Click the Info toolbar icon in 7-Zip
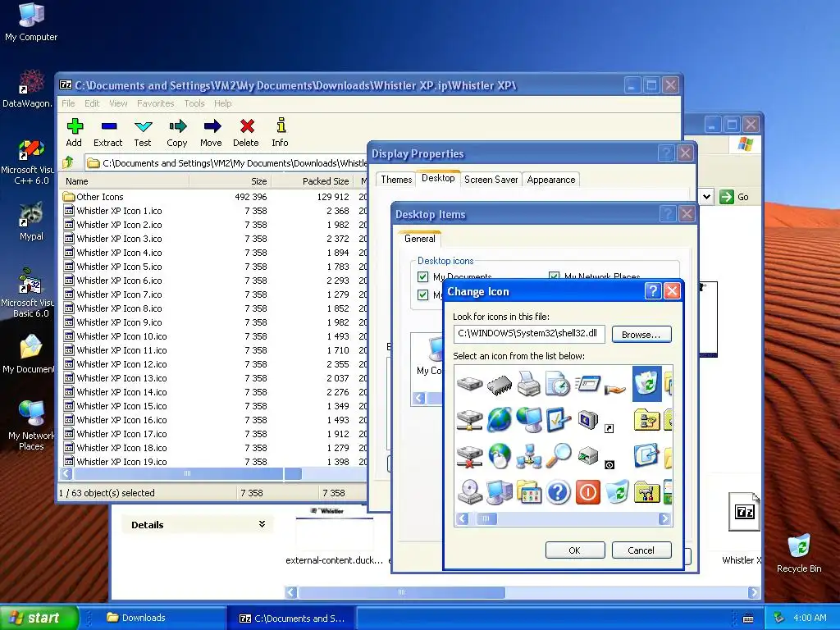Screen dimensions: 840x630 point(281,132)
